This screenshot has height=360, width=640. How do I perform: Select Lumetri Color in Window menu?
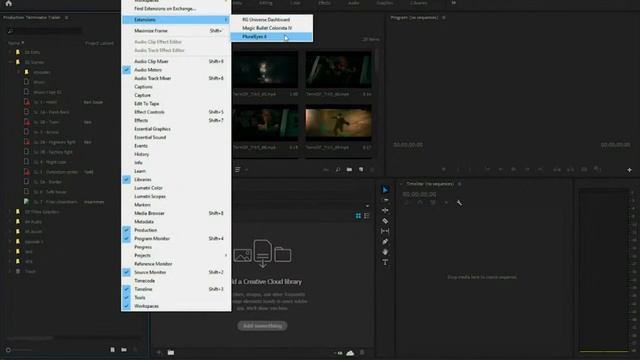click(176, 188)
